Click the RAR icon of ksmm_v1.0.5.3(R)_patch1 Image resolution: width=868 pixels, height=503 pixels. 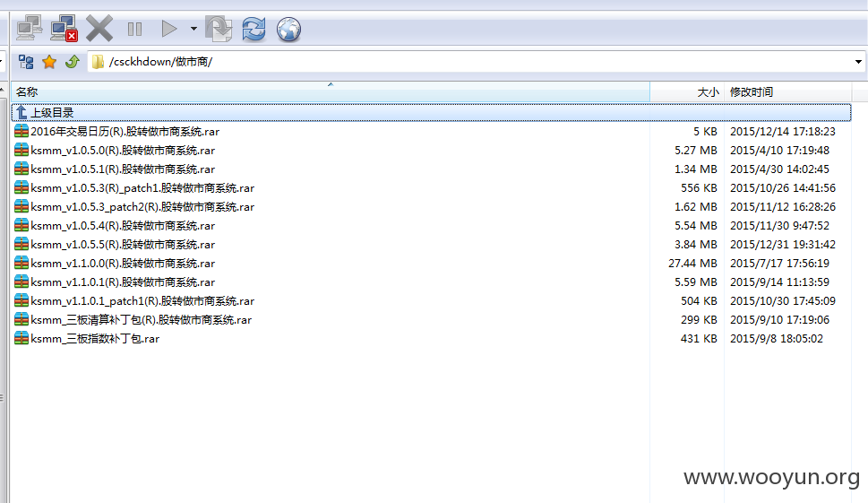pyautogui.click(x=21, y=187)
